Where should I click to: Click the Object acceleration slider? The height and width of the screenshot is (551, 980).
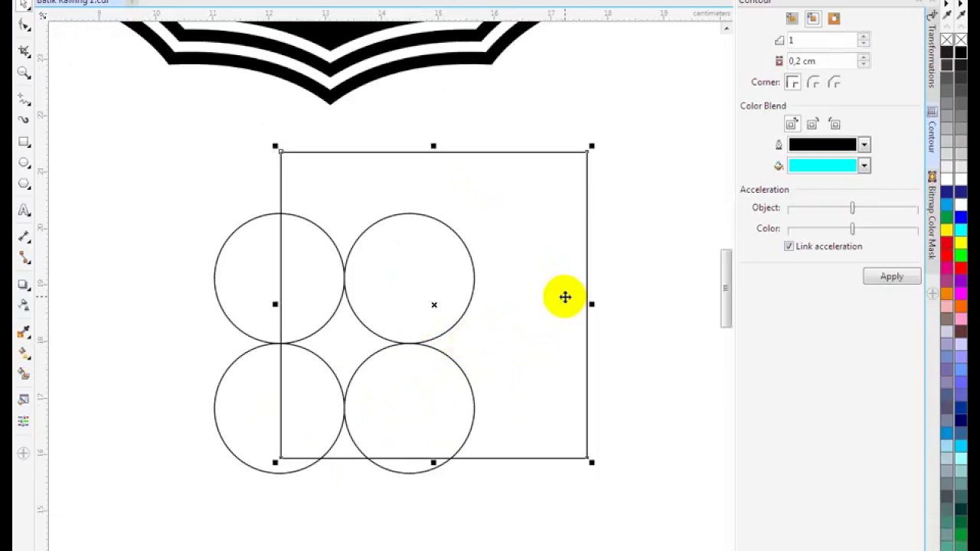(852, 208)
